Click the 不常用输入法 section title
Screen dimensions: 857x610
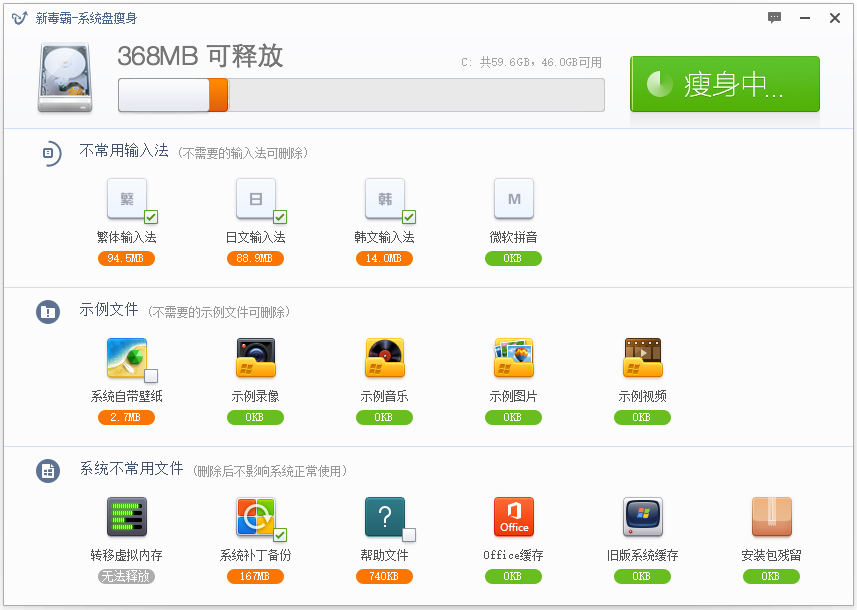tap(124, 150)
